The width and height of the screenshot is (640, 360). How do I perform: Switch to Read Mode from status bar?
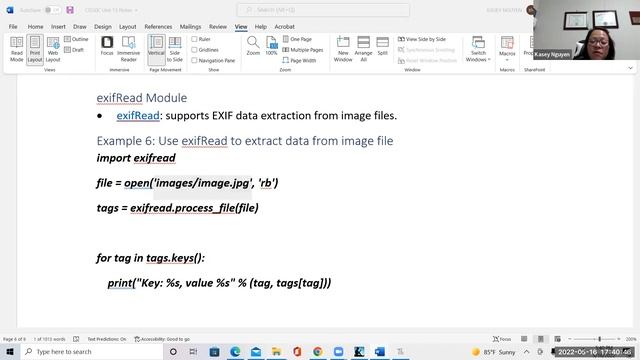click(x=524, y=339)
